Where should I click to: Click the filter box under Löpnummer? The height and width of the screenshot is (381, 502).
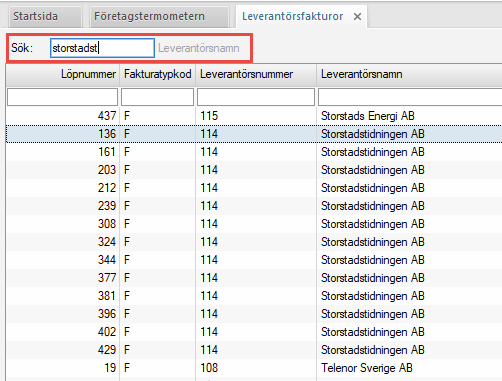(62, 97)
